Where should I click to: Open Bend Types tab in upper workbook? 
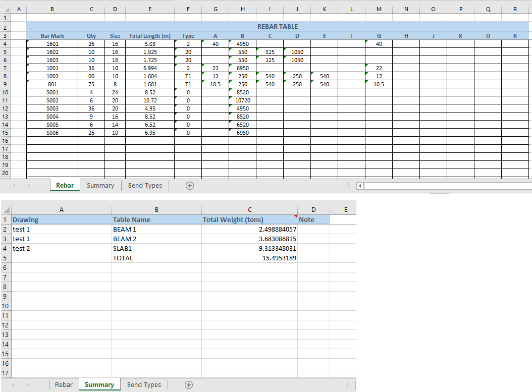(145, 186)
